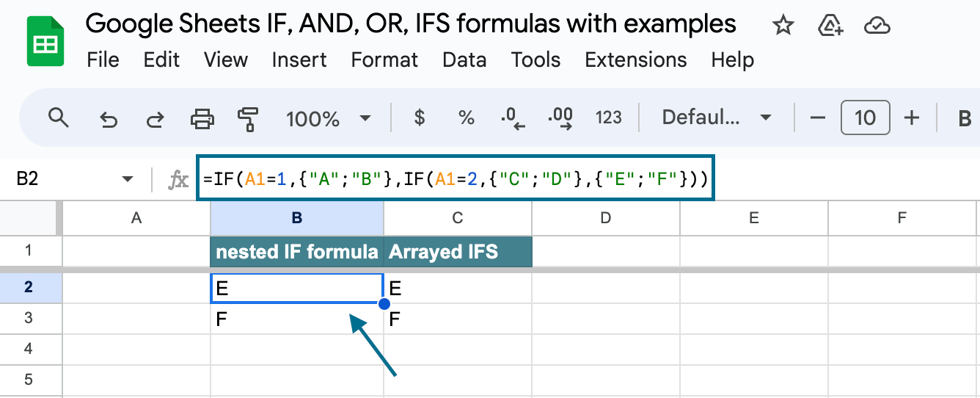Open the Tools menu
Viewport: 980px width, 398px height.
(535, 59)
